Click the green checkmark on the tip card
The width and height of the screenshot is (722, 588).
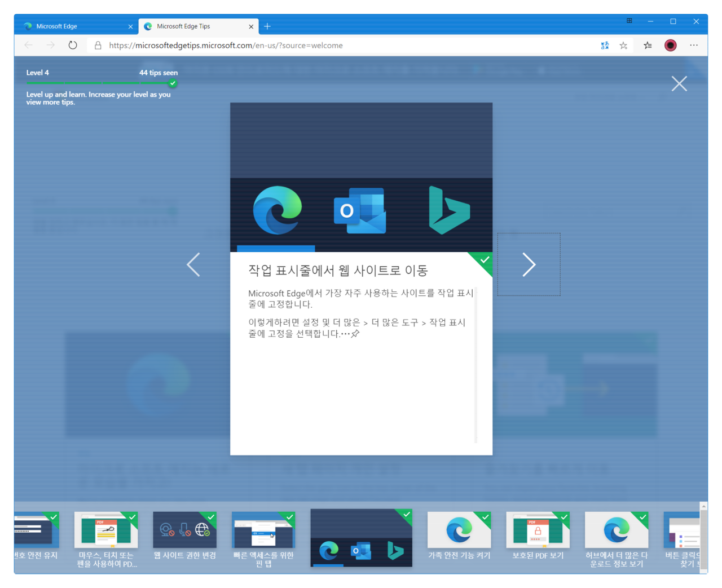tap(483, 260)
